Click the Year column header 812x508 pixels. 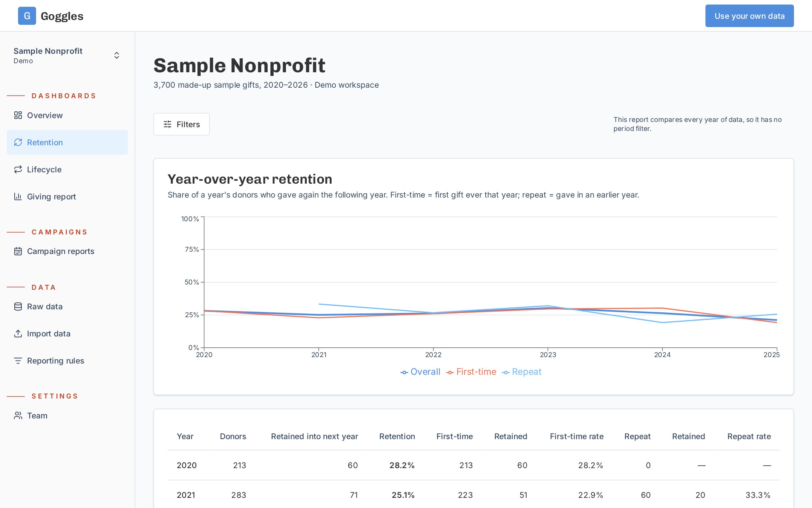[x=185, y=436]
